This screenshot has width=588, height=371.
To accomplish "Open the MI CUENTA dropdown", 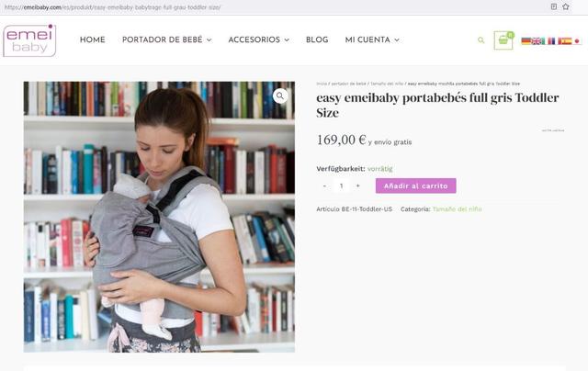I will [372, 39].
